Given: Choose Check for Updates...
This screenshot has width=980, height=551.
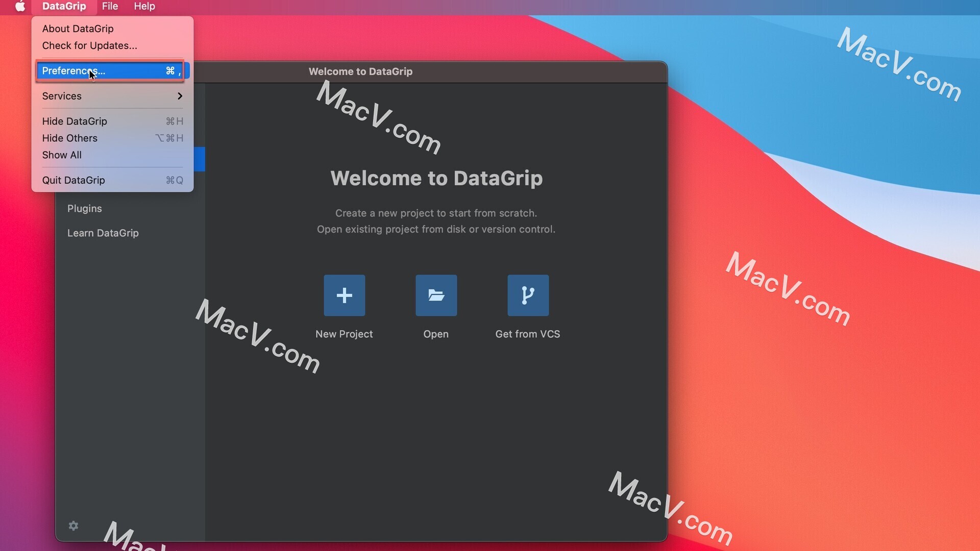Looking at the screenshot, I should 112,45.
